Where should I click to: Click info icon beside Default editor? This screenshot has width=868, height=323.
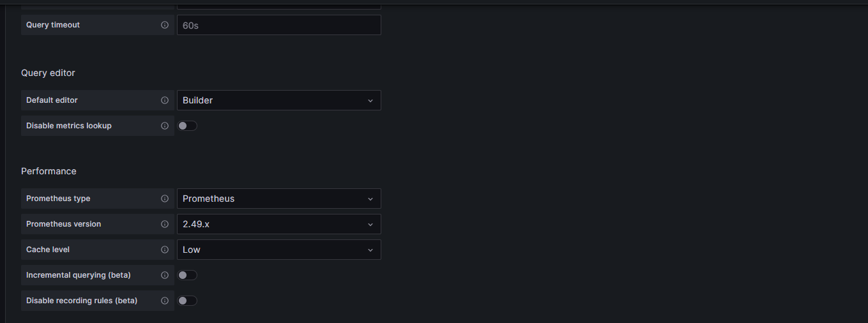[x=165, y=100]
